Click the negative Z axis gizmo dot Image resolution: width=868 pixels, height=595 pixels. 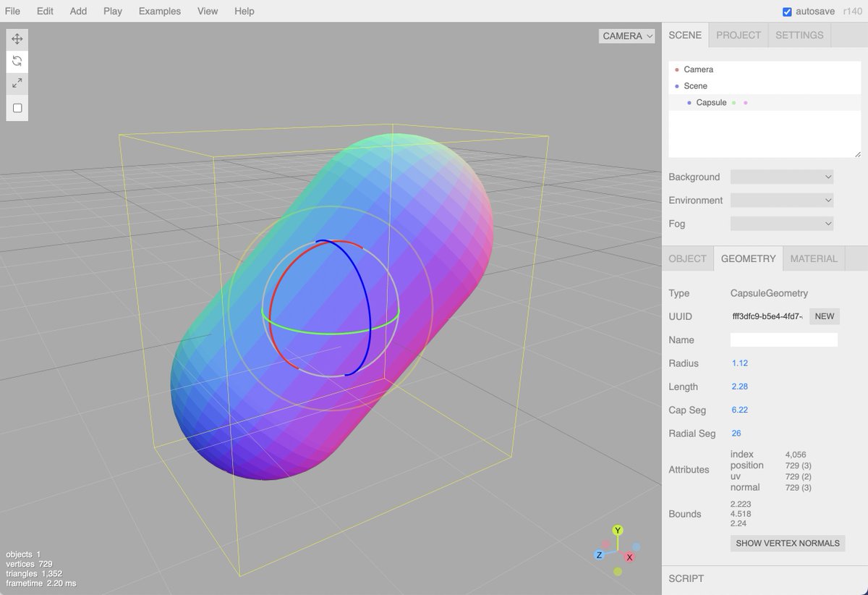click(637, 547)
